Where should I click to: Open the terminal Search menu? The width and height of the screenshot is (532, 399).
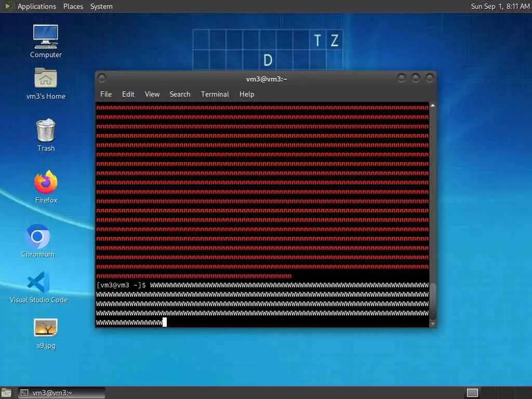[180, 95]
